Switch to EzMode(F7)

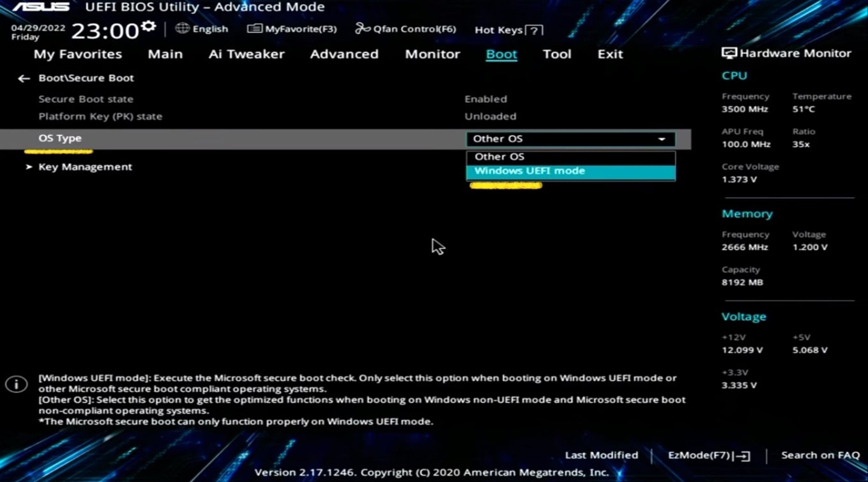[x=709, y=455]
